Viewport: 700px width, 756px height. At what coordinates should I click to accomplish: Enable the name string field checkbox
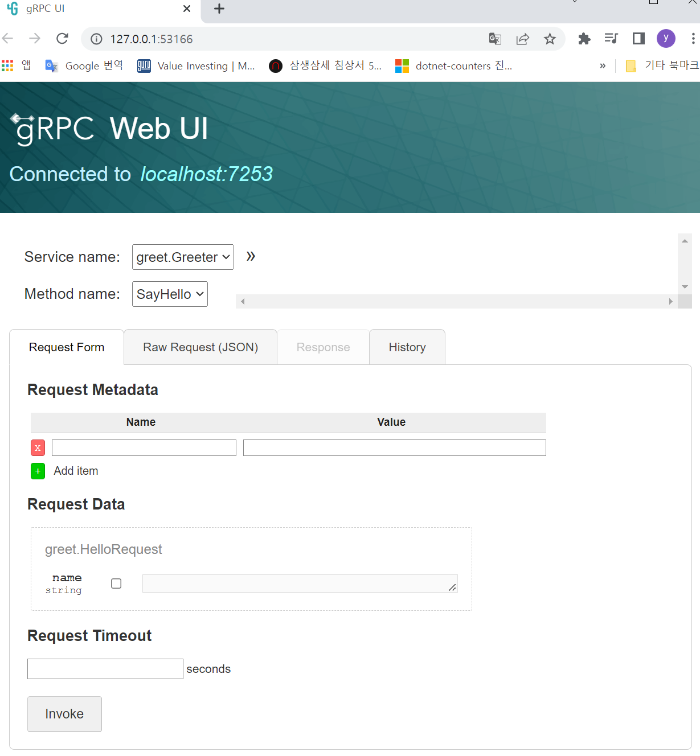[x=116, y=584]
